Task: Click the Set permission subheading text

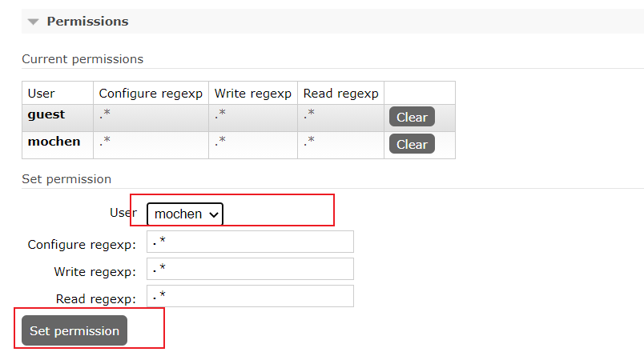Action: tap(66, 179)
